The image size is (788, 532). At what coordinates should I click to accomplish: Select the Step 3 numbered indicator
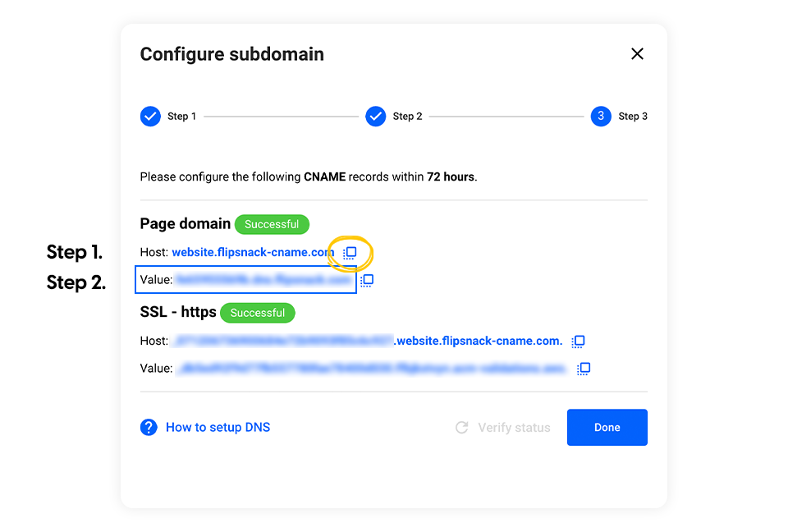[x=600, y=116]
